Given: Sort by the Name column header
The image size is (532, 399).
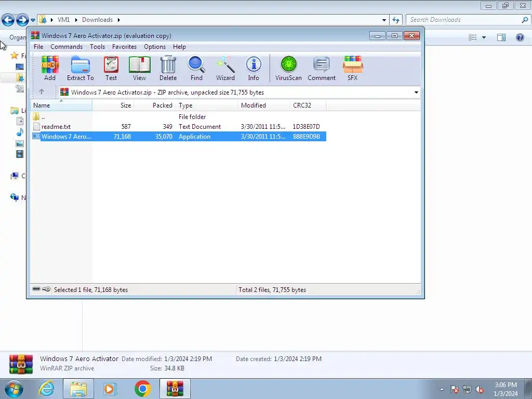Looking at the screenshot, I should [61, 105].
